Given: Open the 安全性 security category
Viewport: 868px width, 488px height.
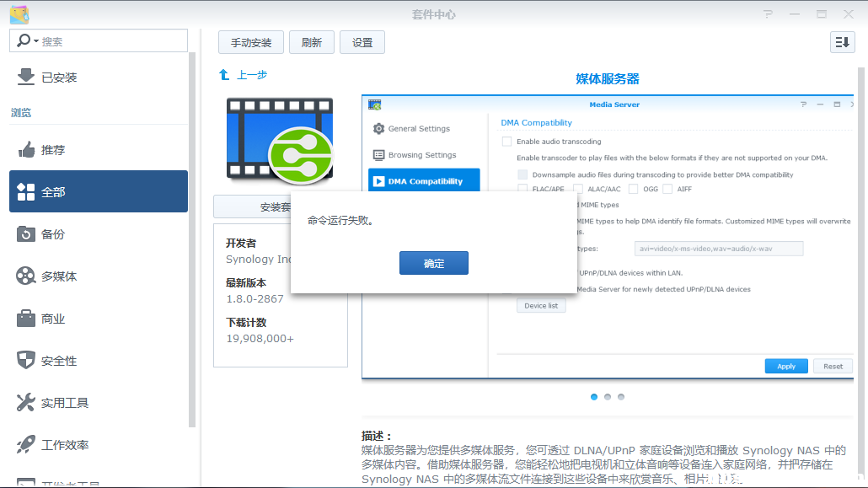Looking at the screenshot, I should click(99, 361).
